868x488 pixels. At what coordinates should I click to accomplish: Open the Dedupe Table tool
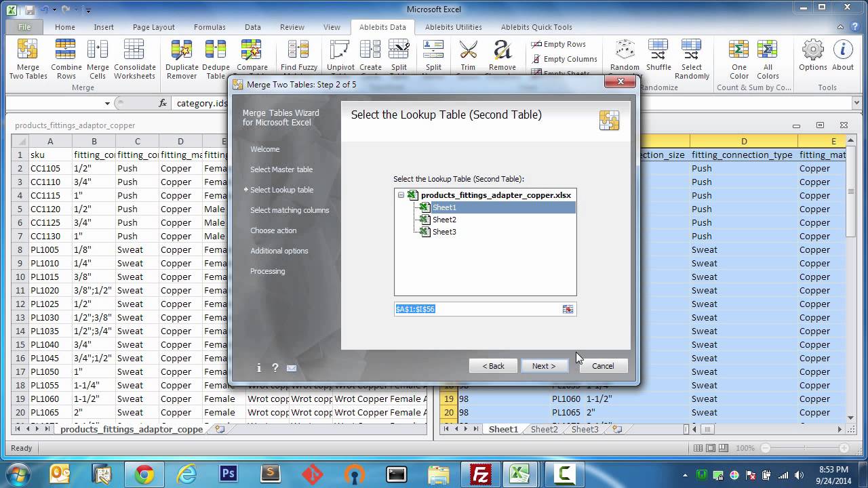pyautogui.click(x=216, y=60)
